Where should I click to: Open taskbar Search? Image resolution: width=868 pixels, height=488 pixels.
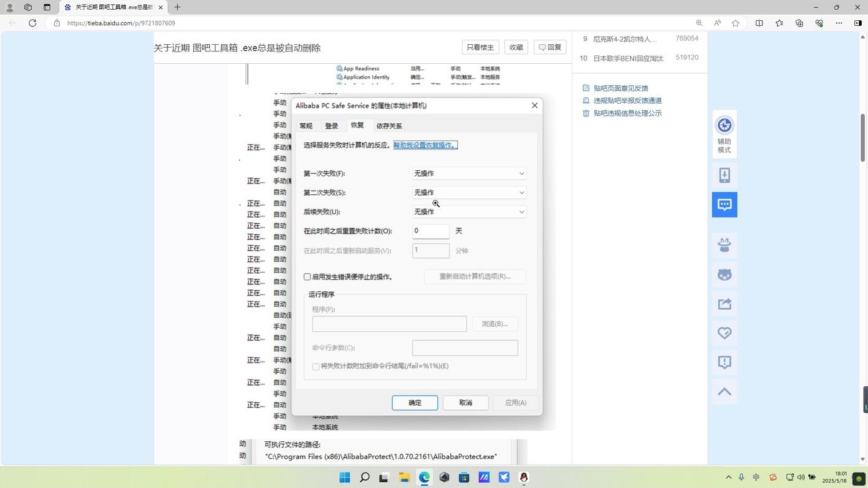pyautogui.click(x=364, y=477)
